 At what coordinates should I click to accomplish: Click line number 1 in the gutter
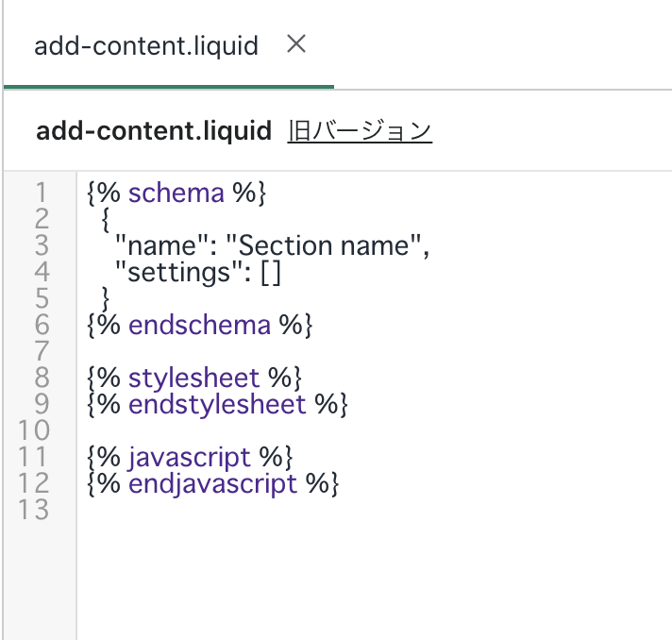click(x=41, y=194)
